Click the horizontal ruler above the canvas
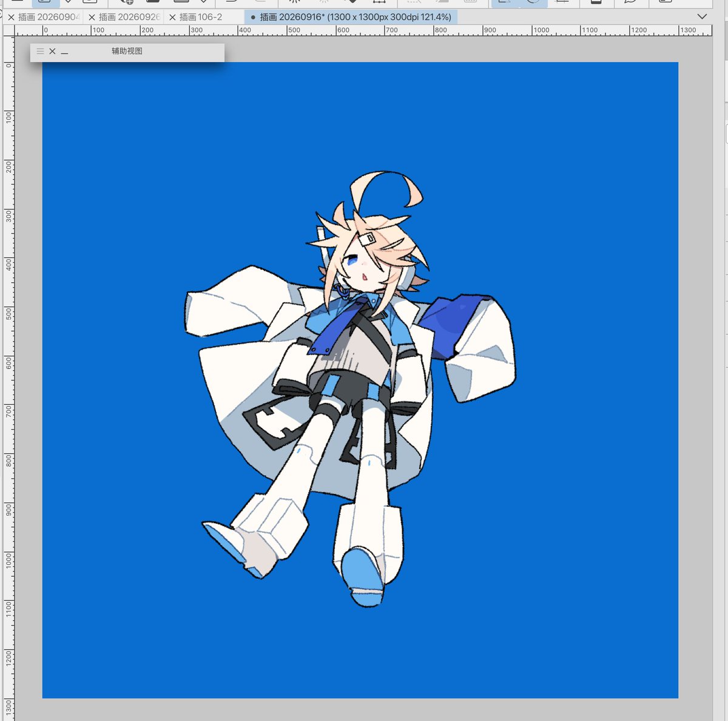This screenshot has height=721, width=728. [x=363, y=30]
